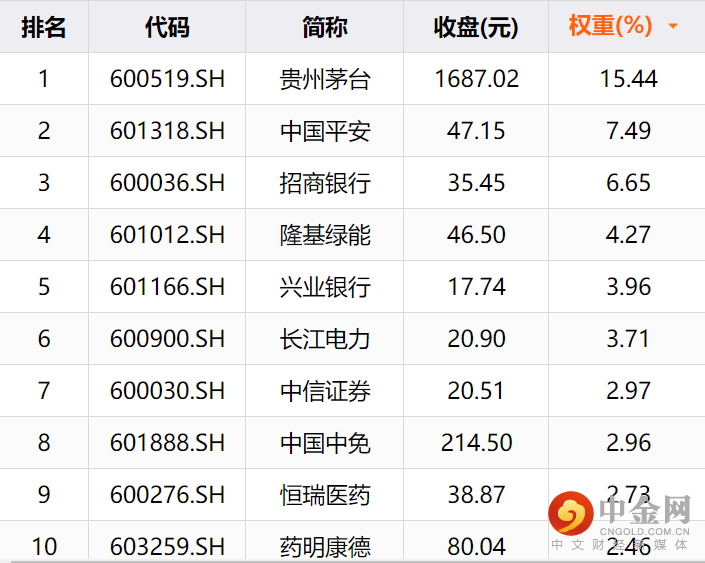Click the 排名 column header
This screenshot has height=563, width=705.
[44, 27]
